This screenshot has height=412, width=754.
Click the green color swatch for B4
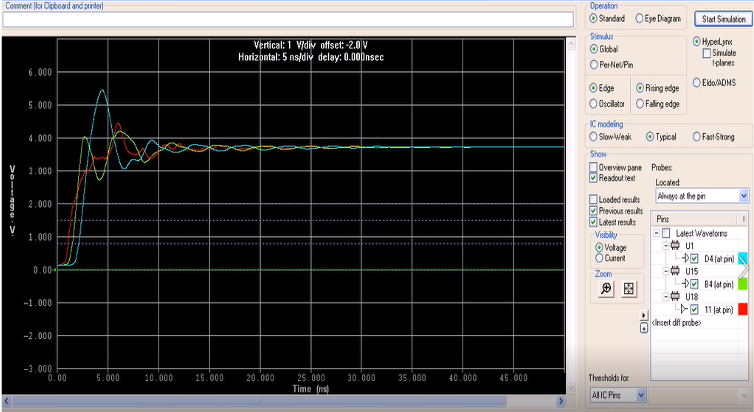tap(743, 284)
